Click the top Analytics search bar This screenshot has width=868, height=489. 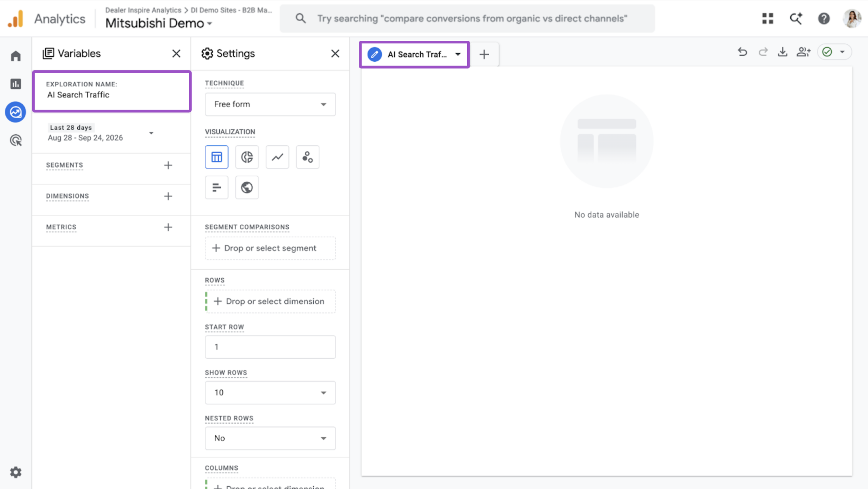click(467, 18)
